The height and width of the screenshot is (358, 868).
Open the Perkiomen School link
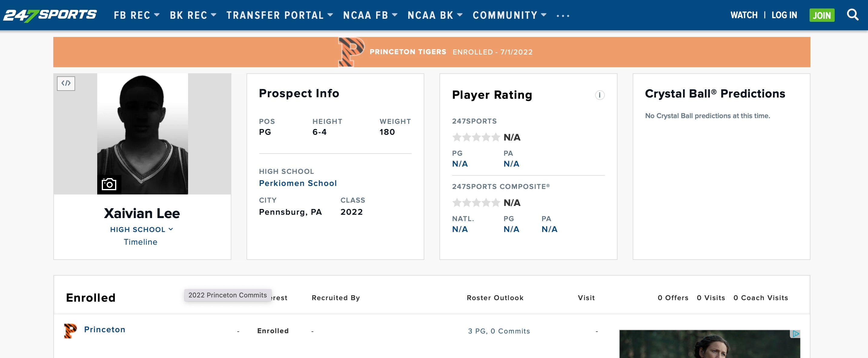pos(297,183)
